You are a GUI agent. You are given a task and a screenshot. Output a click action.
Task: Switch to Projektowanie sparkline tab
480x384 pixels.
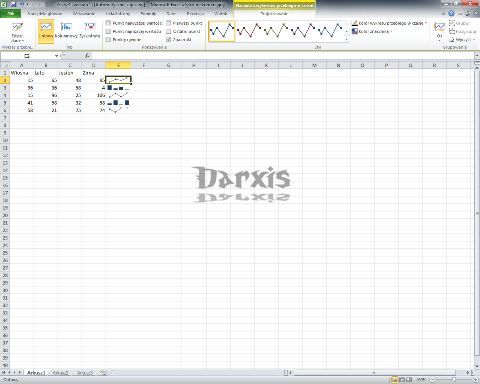[274, 14]
